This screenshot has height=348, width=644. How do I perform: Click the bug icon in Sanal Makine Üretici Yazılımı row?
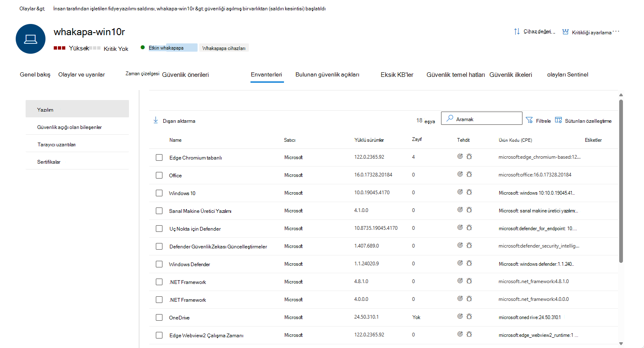click(469, 210)
